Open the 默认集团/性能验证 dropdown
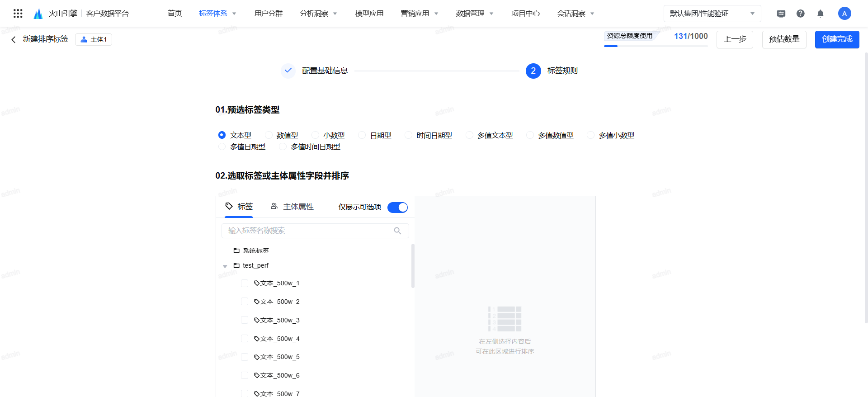The height and width of the screenshot is (397, 868). click(x=712, y=14)
